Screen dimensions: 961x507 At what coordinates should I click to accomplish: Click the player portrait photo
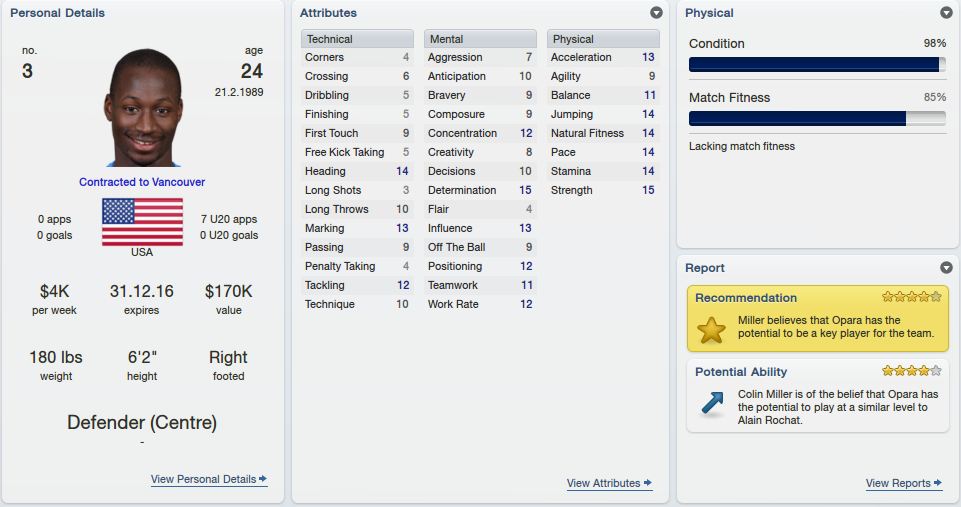coord(144,108)
